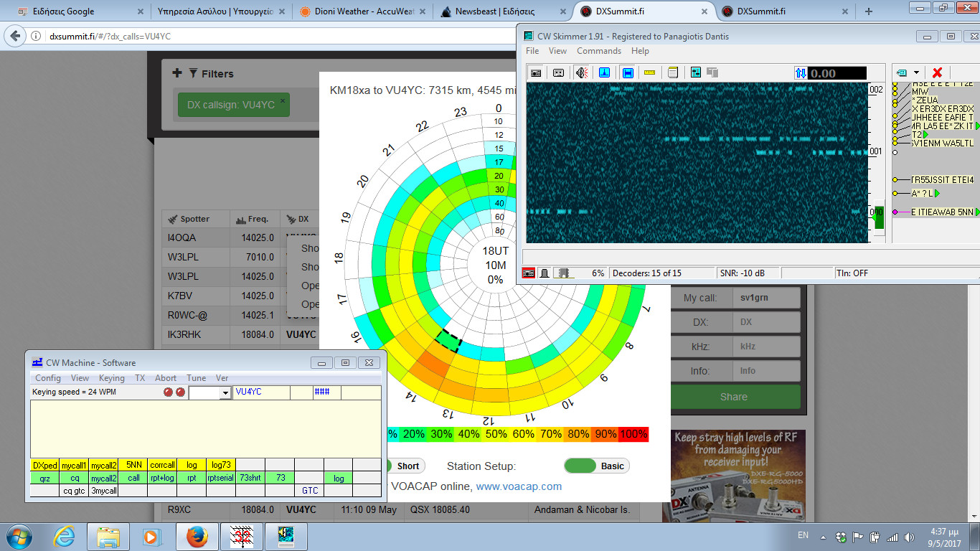This screenshot has height=551, width=980.
Task: Open the Keying menu in CW Machine
Action: (x=111, y=378)
